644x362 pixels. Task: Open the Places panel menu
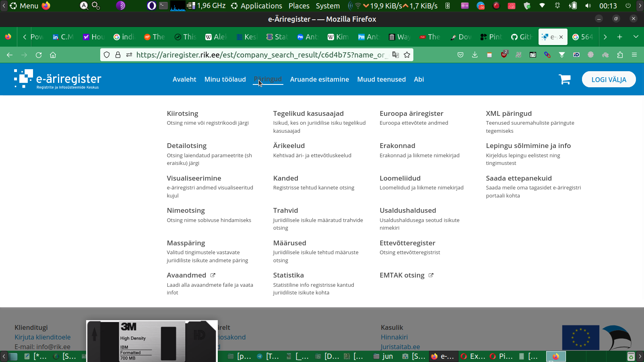[x=299, y=6]
